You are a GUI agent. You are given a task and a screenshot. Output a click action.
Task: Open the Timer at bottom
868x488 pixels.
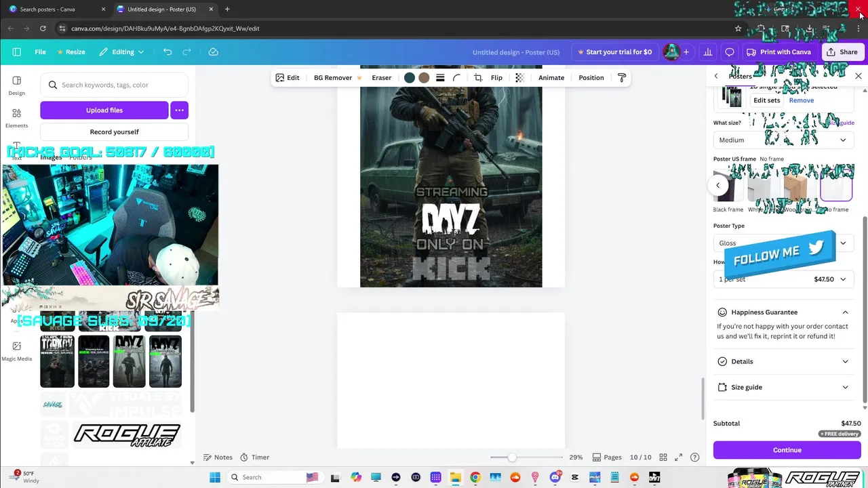(x=255, y=457)
